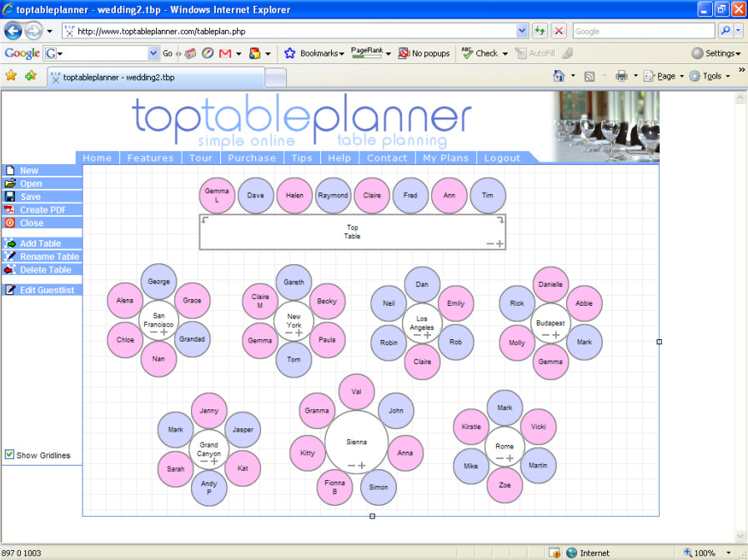Click the Help navigation link
Viewport: 748px width, 560px height.
tap(339, 157)
